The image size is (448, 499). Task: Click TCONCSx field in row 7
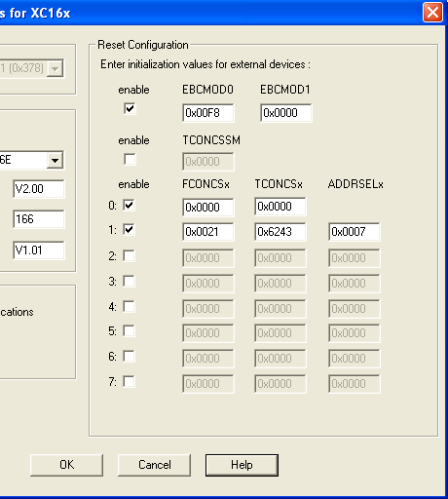tap(280, 384)
